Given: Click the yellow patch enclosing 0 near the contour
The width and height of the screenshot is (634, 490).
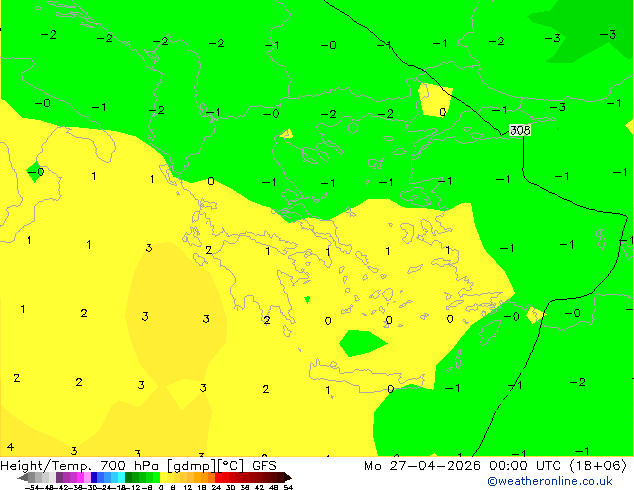Looking at the screenshot, I should pos(435,100).
